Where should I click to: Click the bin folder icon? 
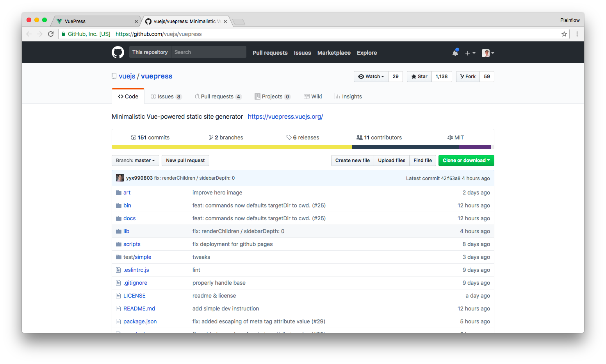point(119,205)
